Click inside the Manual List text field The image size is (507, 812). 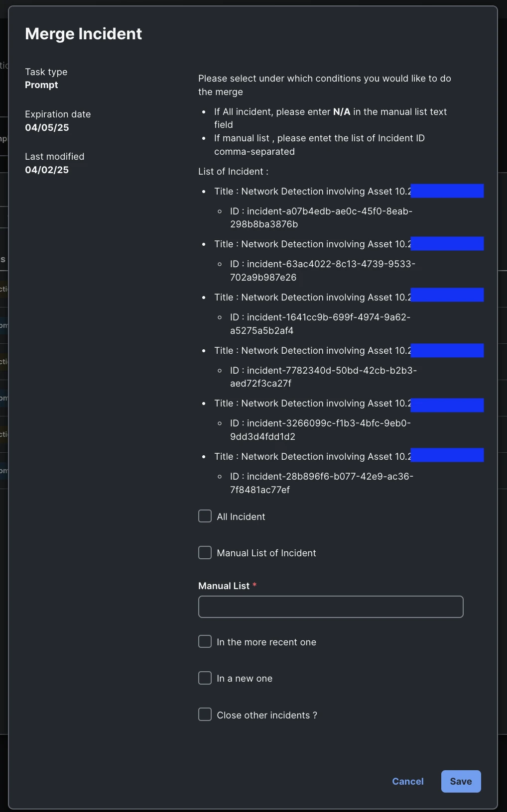click(330, 607)
